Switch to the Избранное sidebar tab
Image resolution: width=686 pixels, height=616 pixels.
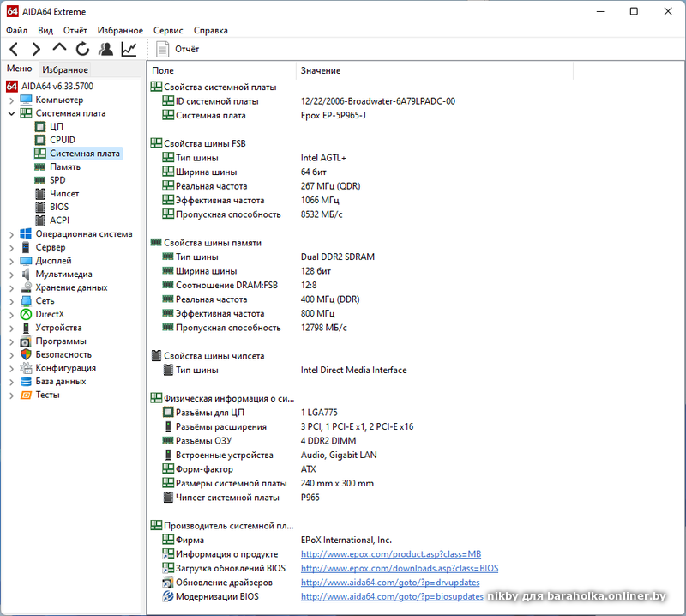pyautogui.click(x=65, y=69)
